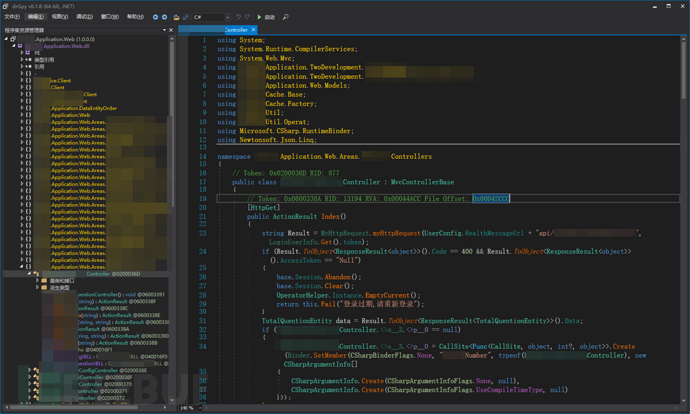Open the 文件(F) menu
Viewport: 690px width, 414px height.
[x=11, y=17]
